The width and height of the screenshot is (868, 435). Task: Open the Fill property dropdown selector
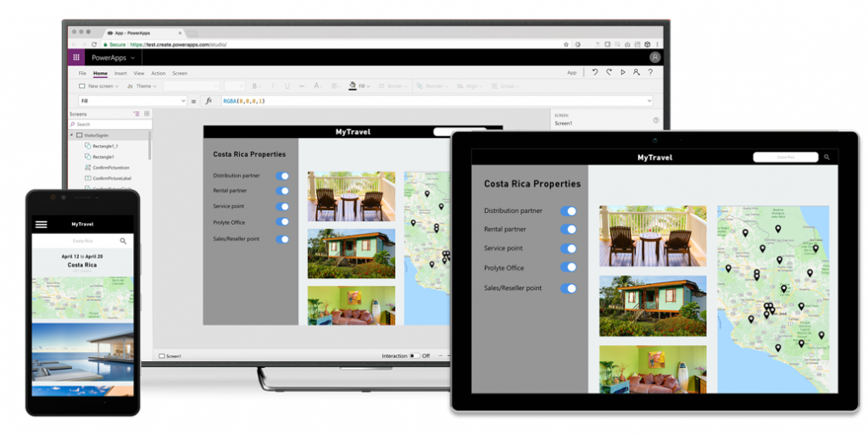click(133, 101)
